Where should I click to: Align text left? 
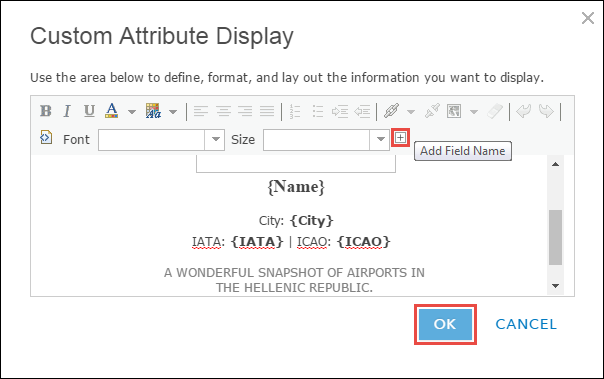coord(201,111)
